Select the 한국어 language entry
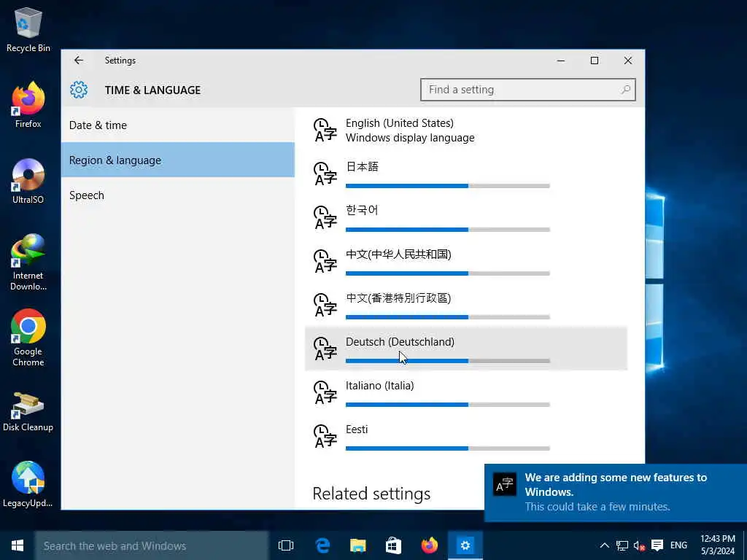Screen dimensions: 747x560 466,217
